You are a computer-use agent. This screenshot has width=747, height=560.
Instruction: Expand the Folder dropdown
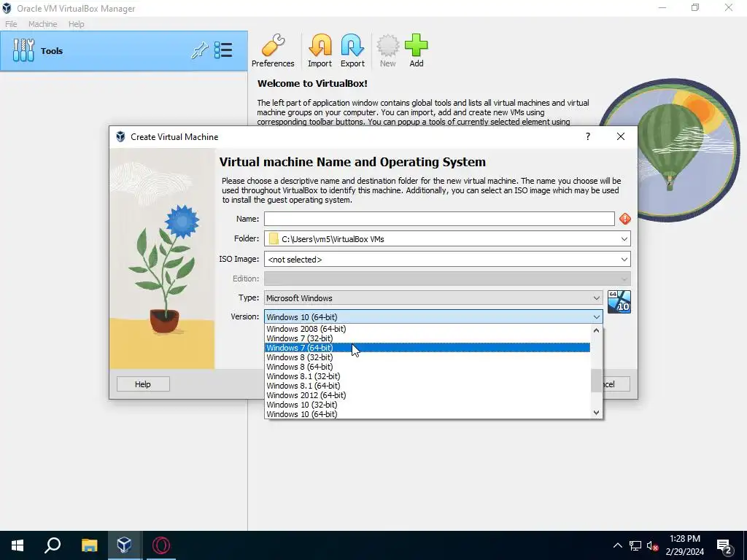click(x=624, y=239)
